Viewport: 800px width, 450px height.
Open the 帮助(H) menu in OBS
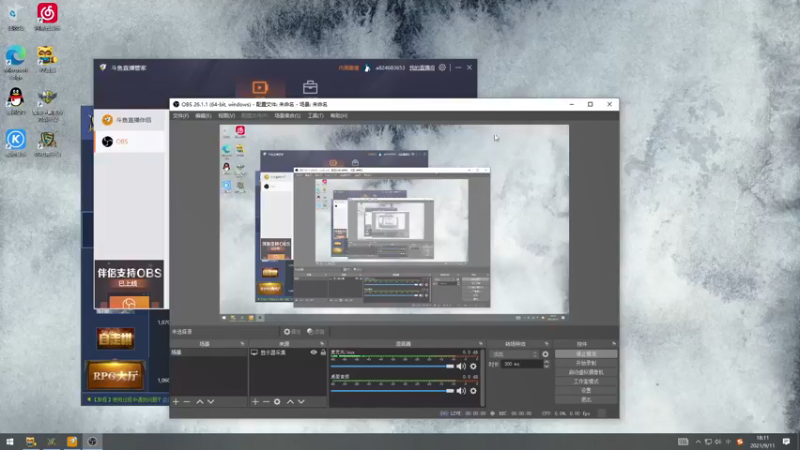pyautogui.click(x=339, y=116)
